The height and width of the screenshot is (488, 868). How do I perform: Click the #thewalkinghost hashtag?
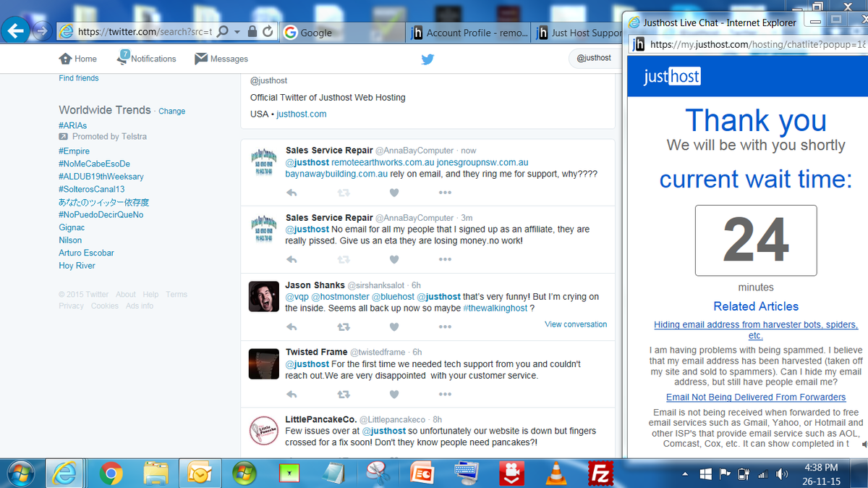point(495,308)
